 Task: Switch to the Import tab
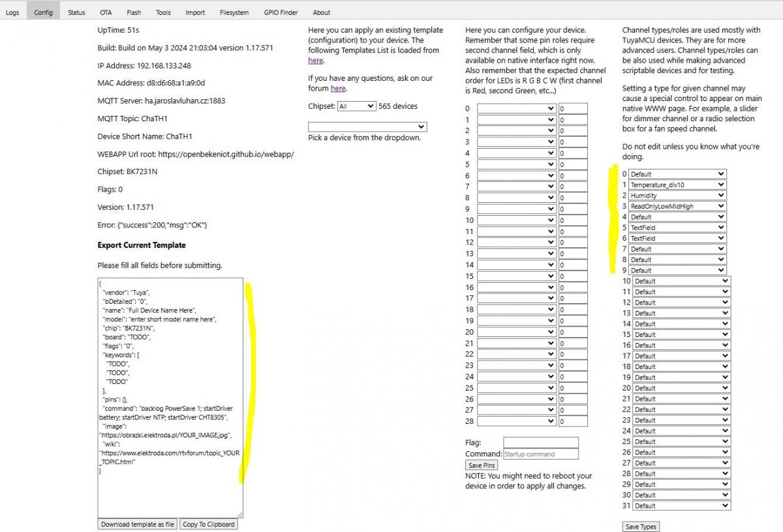pyautogui.click(x=194, y=12)
